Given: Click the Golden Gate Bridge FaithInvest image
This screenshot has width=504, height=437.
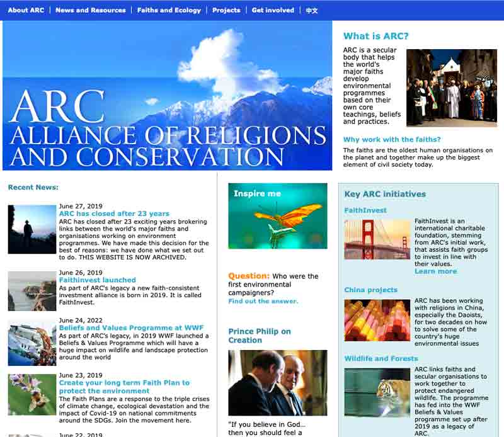Looking at the screenshot, I should (x=377, y=239).
